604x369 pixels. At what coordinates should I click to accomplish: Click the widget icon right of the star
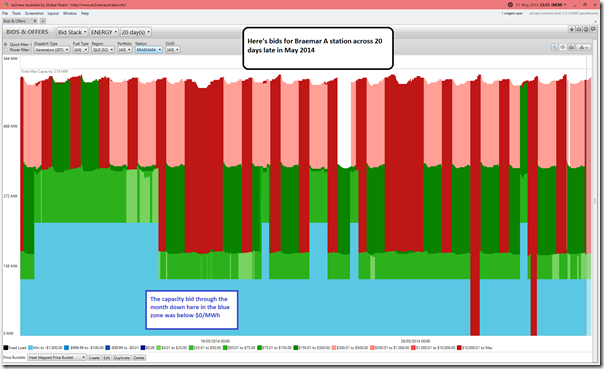[x=579, y=29]
